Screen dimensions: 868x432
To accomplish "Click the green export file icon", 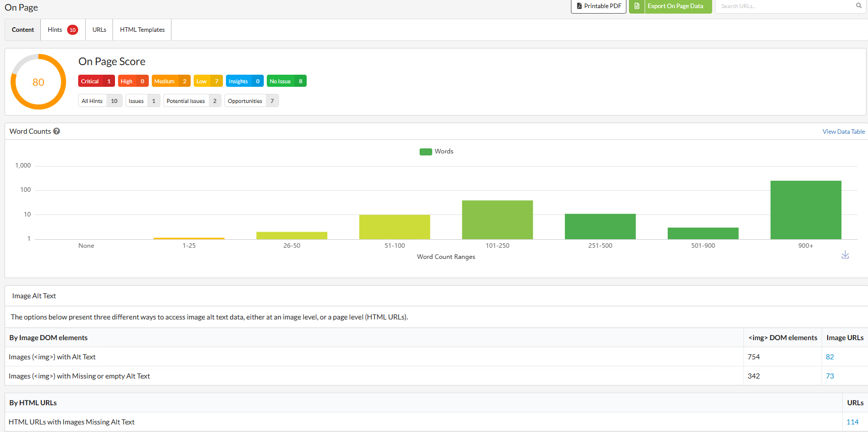I will click(636, 6).
